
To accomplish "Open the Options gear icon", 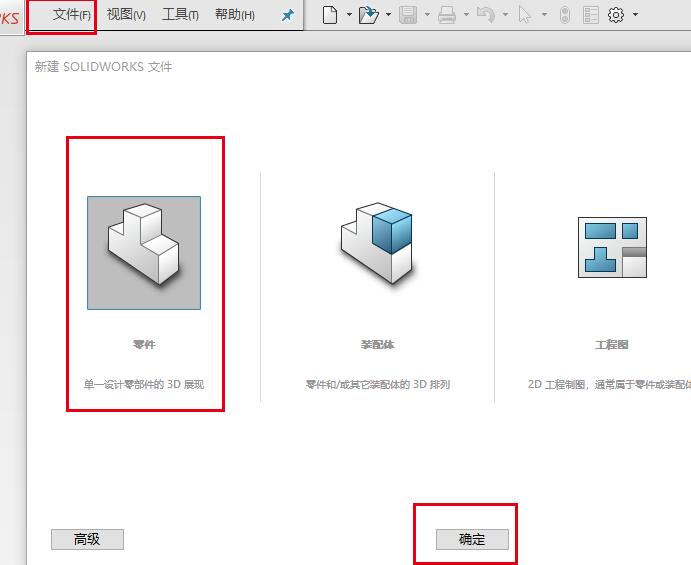I will [616, 15].
